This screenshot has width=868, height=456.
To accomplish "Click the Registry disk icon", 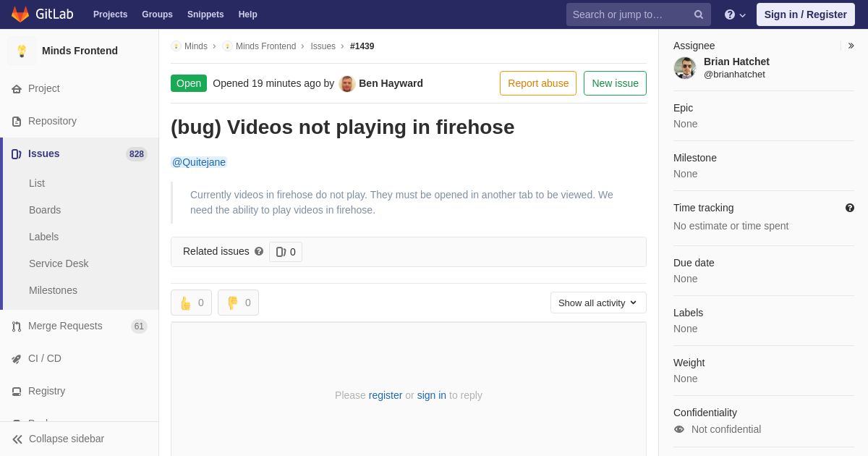I will [x=17, y=392].
